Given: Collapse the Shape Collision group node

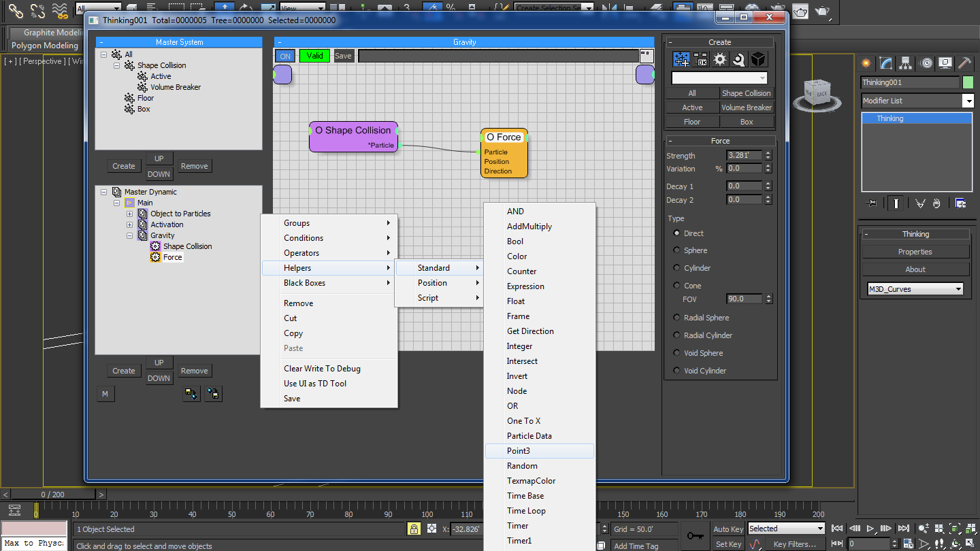Looking at the screenshot, I should pyautogui.click(x=116, y=65).
